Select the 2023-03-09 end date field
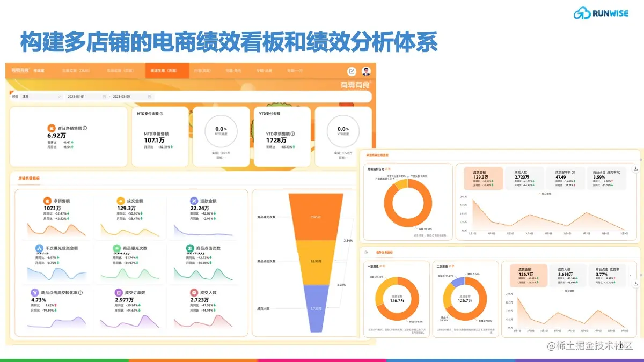 [x=131, y=97]
